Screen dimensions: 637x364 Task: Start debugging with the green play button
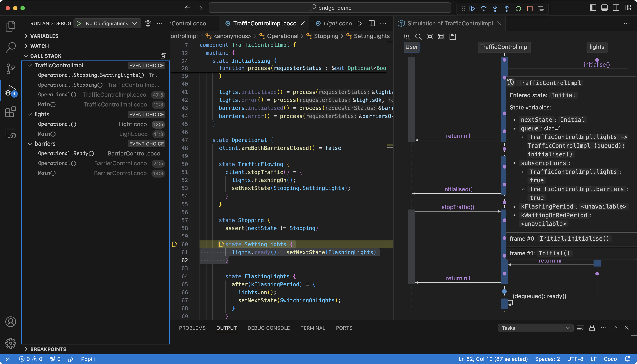pos(79,24)
